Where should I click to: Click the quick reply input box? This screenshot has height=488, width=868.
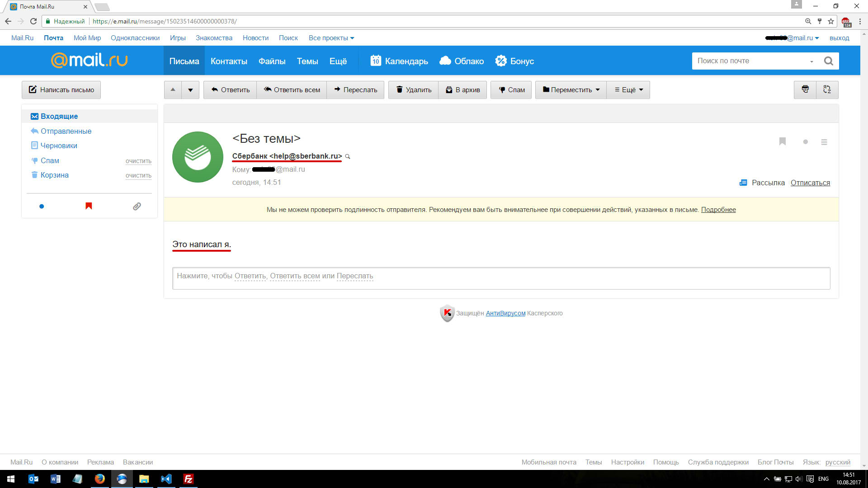(x=501, y=278)
